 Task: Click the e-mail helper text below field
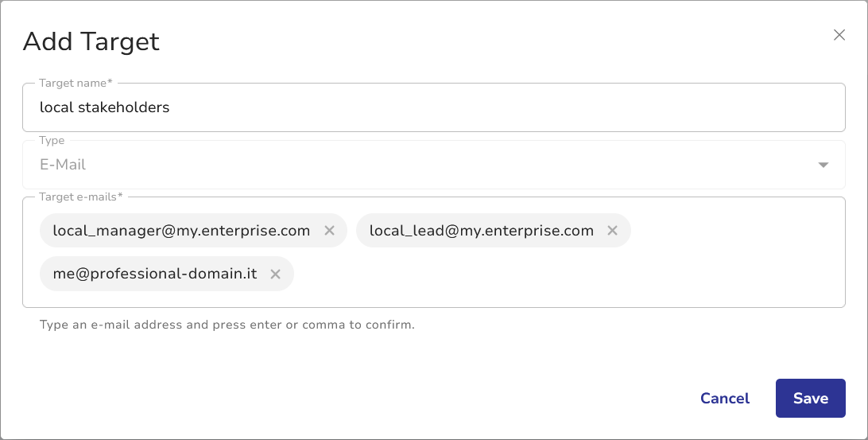coord(227,325)
